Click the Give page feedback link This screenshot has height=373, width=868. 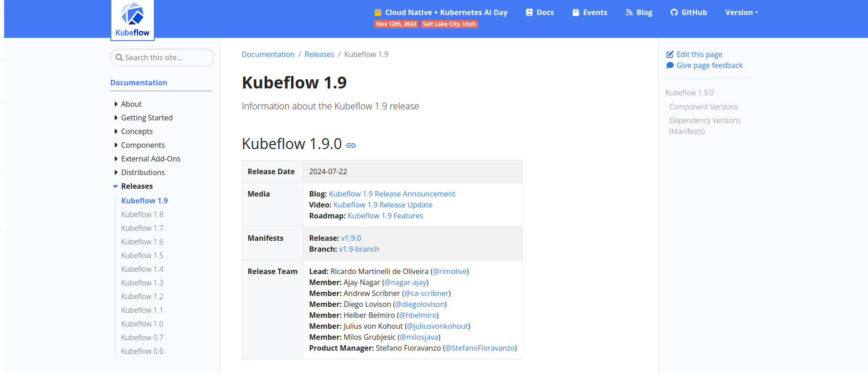[705, 65]
